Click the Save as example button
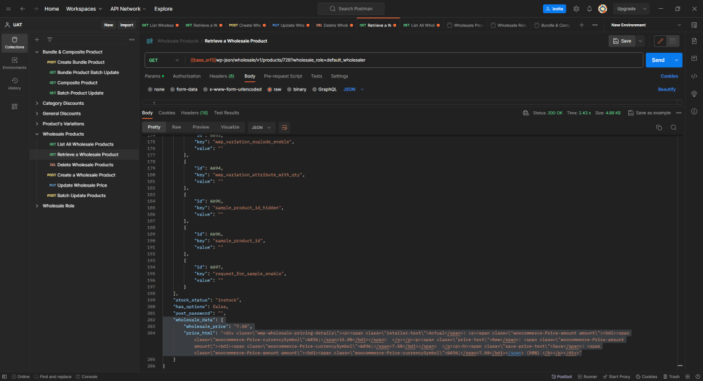The height and width of the screenshot is (381, 703). pyautogui.click(x=649, y=113)
